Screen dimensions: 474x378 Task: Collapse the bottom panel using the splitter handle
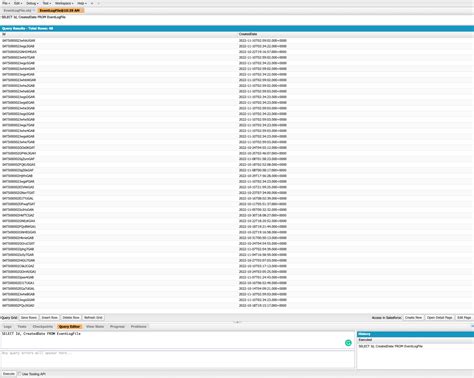point(237,322)
